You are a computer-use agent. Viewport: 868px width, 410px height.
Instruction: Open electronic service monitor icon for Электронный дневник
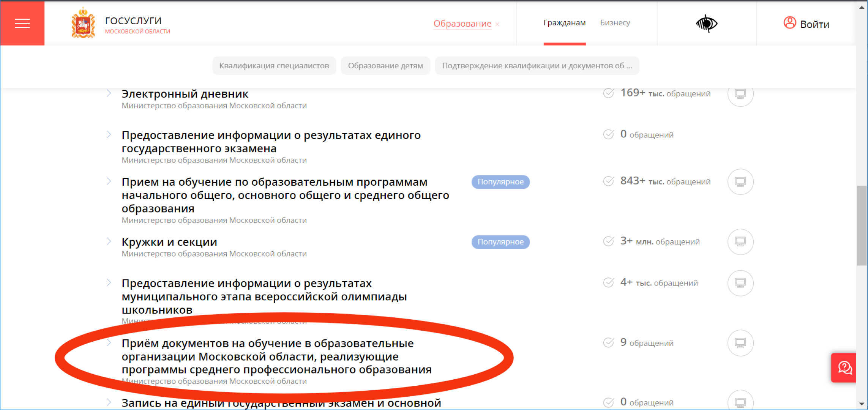coord(740,94)
